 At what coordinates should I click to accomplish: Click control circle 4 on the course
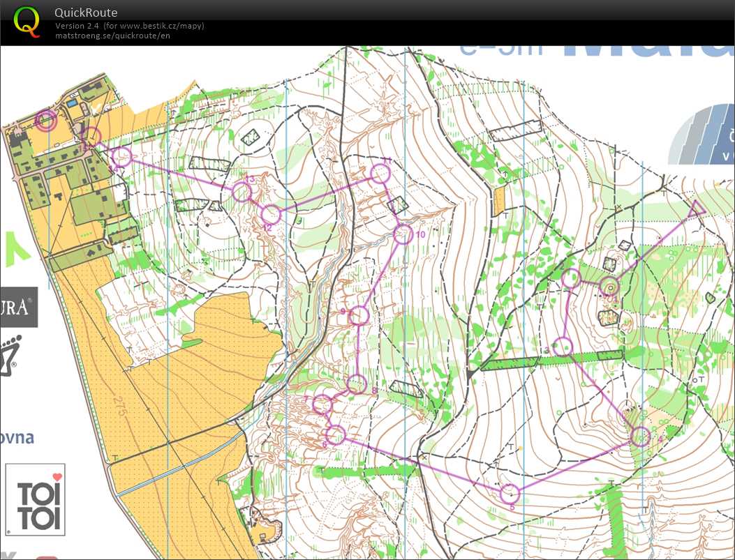[640, 437]
